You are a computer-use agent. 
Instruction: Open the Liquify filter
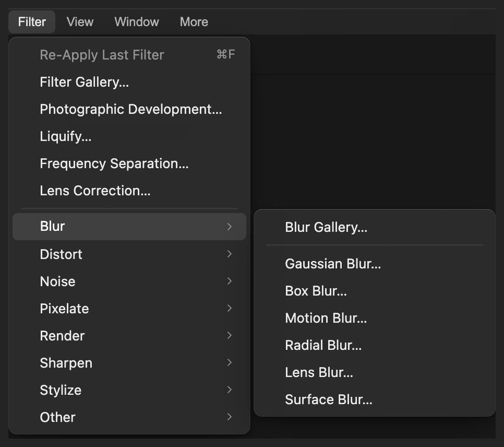pyautogui.click(x=129, y=136)
